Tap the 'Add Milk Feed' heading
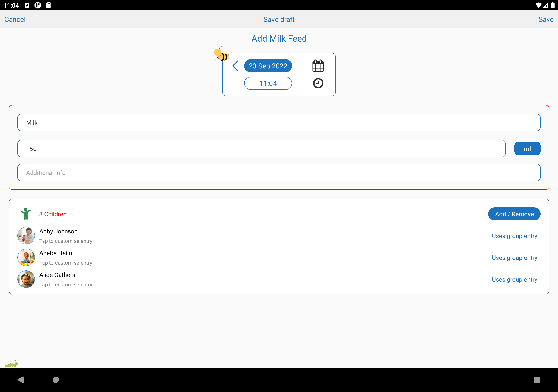558x392 pixels. 279,38
